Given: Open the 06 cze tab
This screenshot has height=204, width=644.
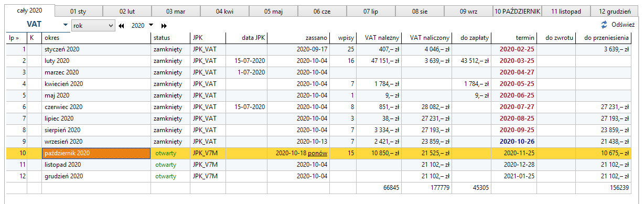Looking at the screenshot, I should pos(323,11).
